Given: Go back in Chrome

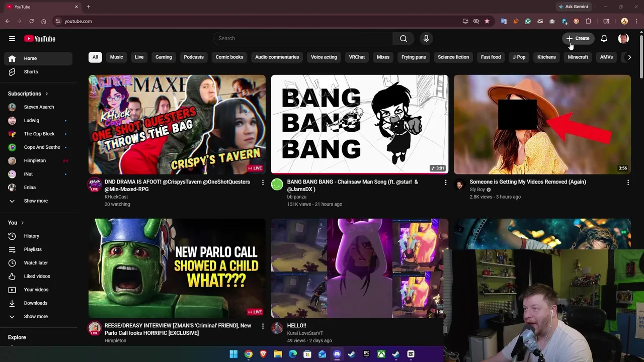Looking at the screenshot, I should click(8, 21).
